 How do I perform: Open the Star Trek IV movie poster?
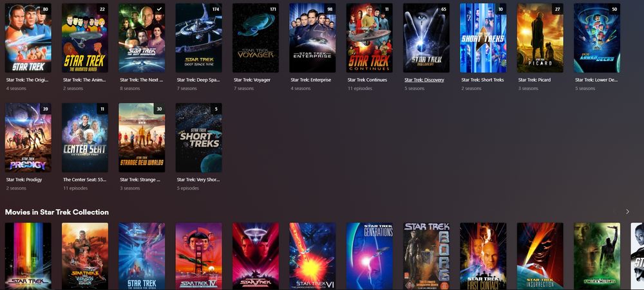(199, 257)
